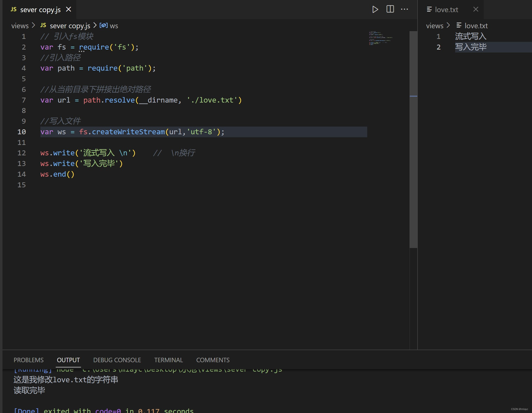Image resolution: width=532 pixels, height=413 pixels.
Task: Close the love.txt tab
Action: click(476, 9)
